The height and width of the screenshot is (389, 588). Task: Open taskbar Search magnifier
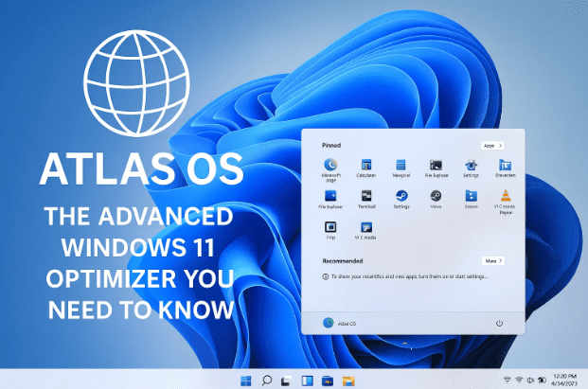[267, 380]
